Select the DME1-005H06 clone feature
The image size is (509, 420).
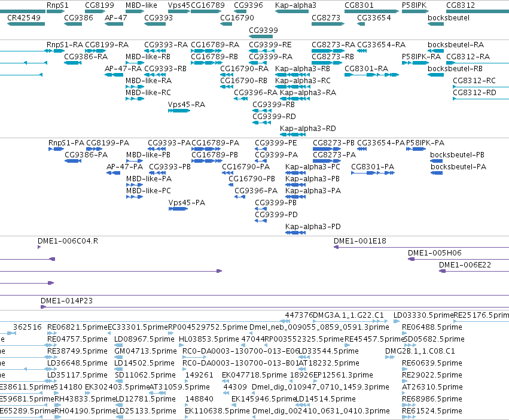point(458,259)
